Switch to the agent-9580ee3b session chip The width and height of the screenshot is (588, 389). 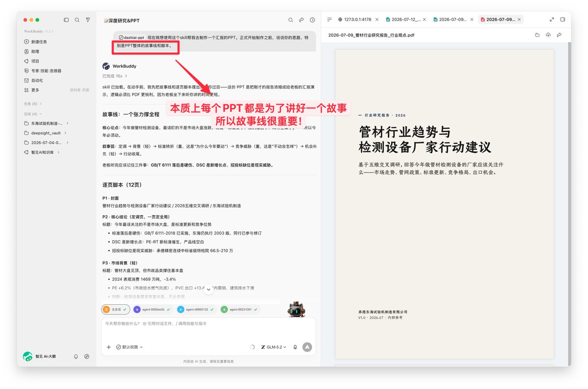[x=152, y=310]
